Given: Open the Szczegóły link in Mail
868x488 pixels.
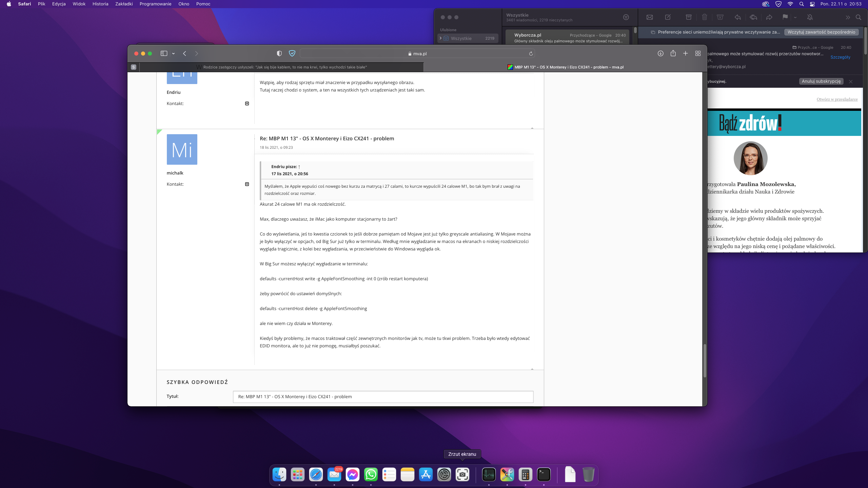Looking at the screenshot, I should coord(840,57).
